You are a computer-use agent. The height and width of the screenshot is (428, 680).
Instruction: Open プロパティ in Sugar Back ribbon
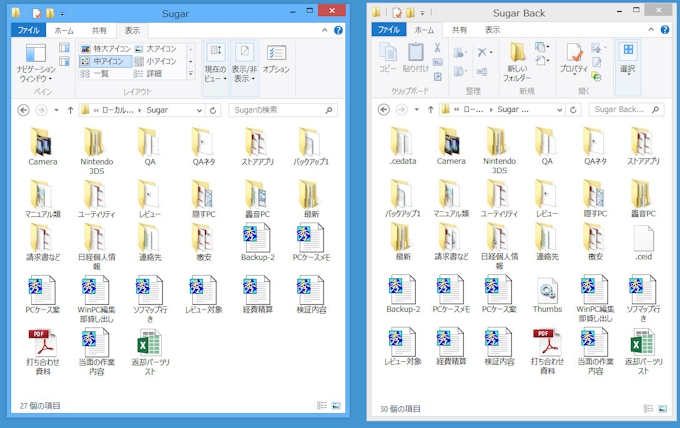point(574,59)
